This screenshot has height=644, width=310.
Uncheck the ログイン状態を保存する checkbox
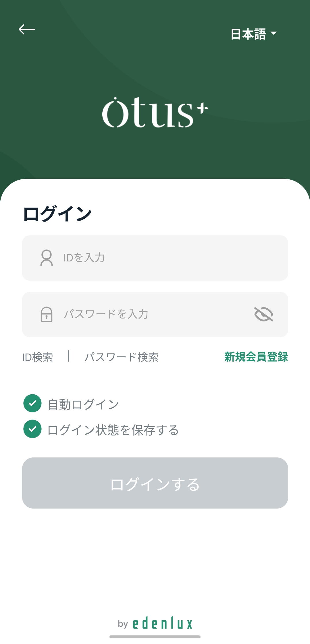pos(32,429)
